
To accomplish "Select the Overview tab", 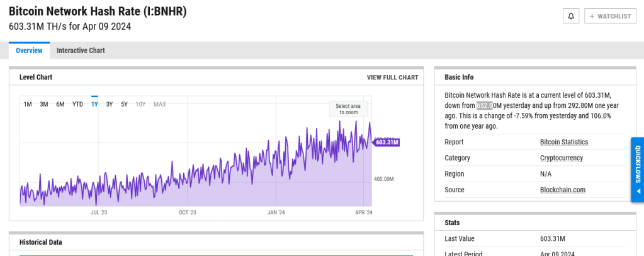I will point(29,50).
